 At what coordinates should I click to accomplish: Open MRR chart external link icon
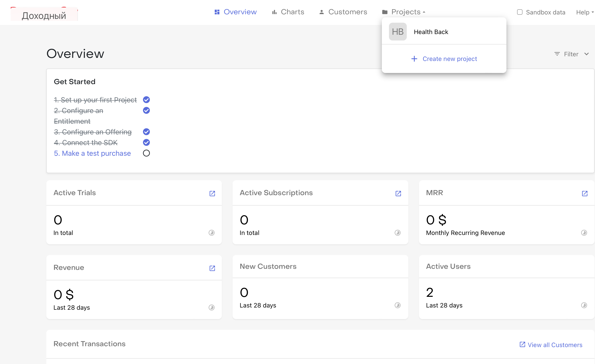[x=585, y=193]
